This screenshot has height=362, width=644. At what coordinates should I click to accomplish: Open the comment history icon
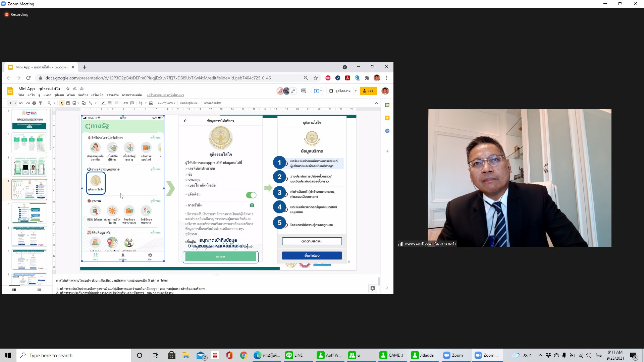tap(304, 91)
